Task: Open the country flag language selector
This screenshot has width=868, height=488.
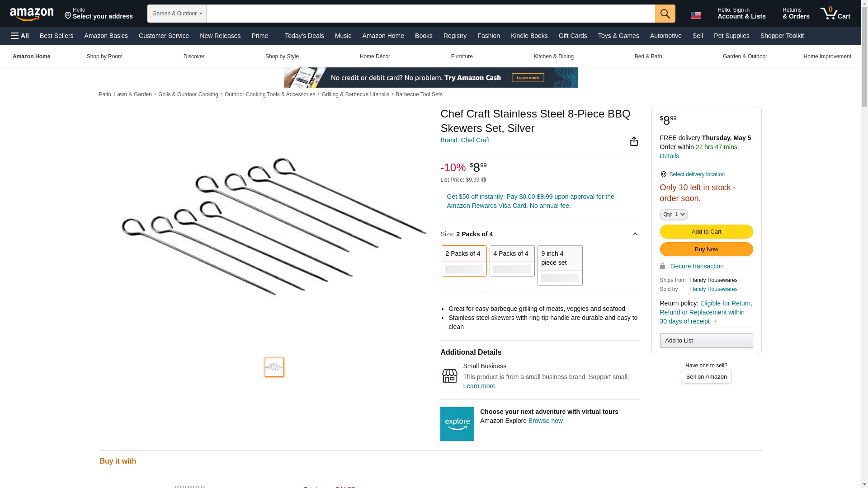Action: pyautogui.click(x=695, y=15)
